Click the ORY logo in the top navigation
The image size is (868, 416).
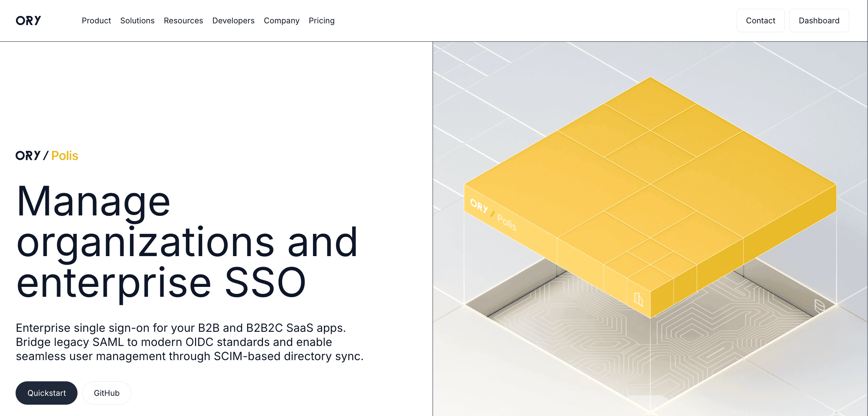29,20
